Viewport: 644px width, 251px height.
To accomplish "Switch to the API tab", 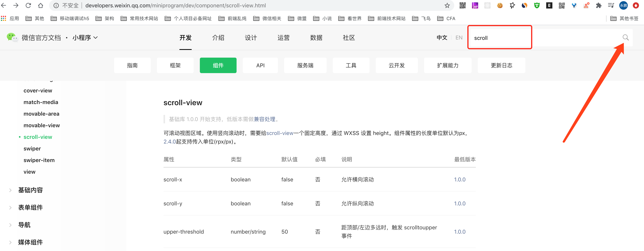I will click(260, 65).
